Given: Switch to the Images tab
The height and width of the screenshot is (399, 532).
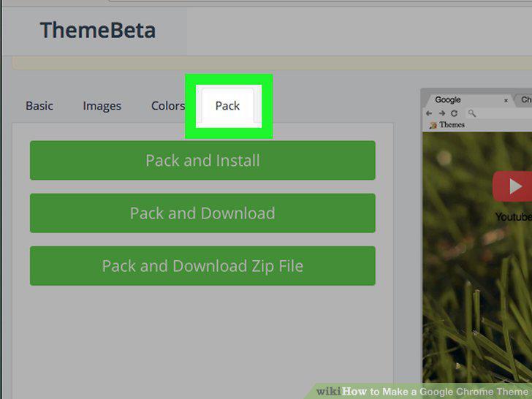Looking at the screenshot, I should (x=102, y=106).
